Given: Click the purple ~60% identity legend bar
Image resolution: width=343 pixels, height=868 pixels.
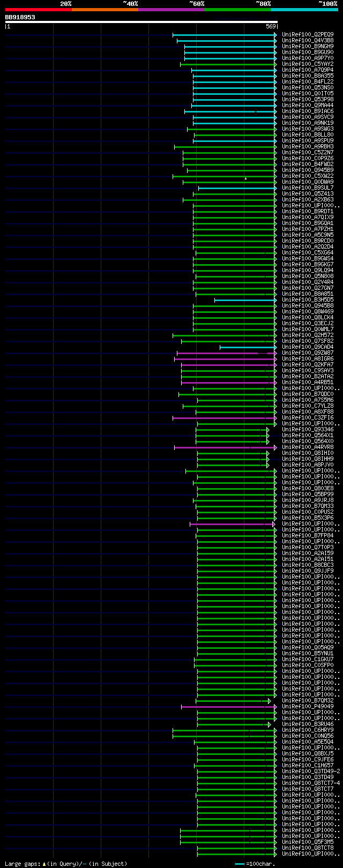Looking at the screenshot, I should (x=171, y=10).
